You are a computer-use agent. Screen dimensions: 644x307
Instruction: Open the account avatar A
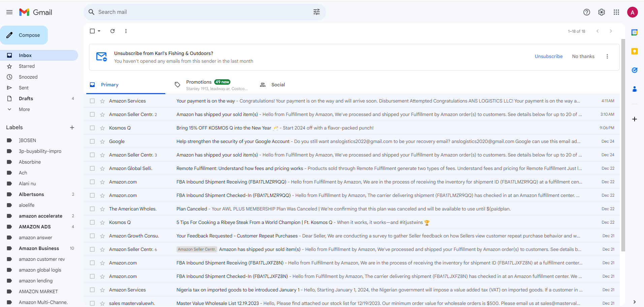pyautogui.click(x=633, y=12)
